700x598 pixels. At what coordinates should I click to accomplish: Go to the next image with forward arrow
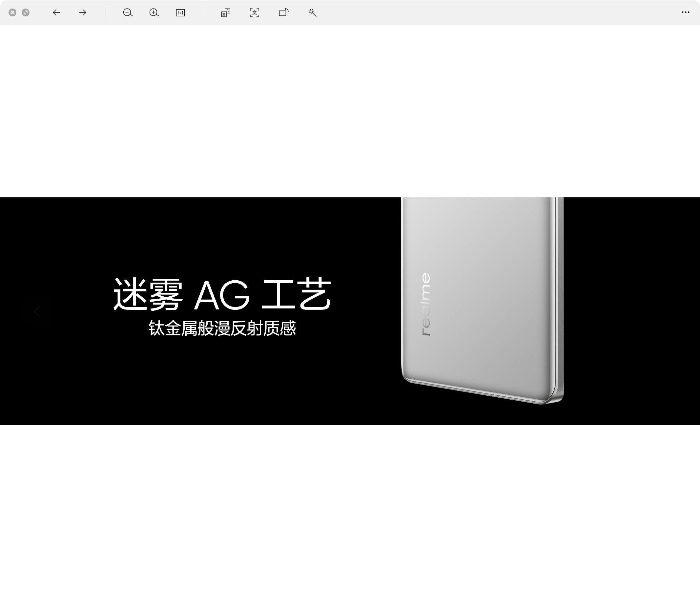[83, 13]
